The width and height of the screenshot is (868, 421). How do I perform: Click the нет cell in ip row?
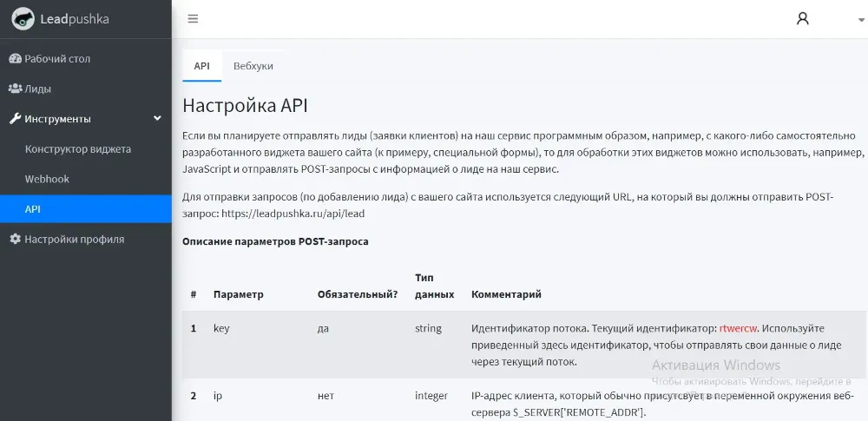point(326,396)
